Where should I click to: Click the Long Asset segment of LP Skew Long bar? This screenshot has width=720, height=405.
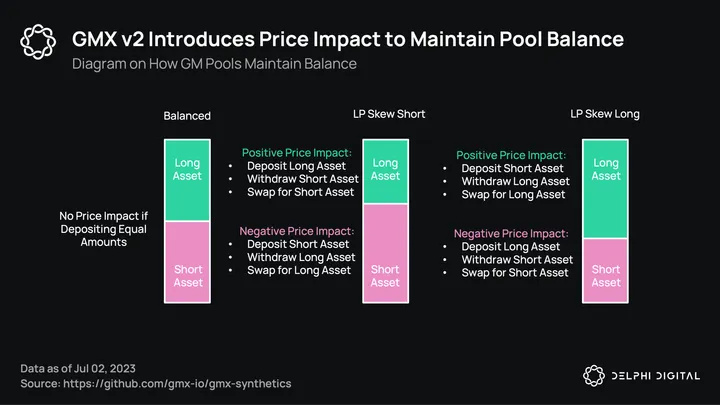point(605,189)
